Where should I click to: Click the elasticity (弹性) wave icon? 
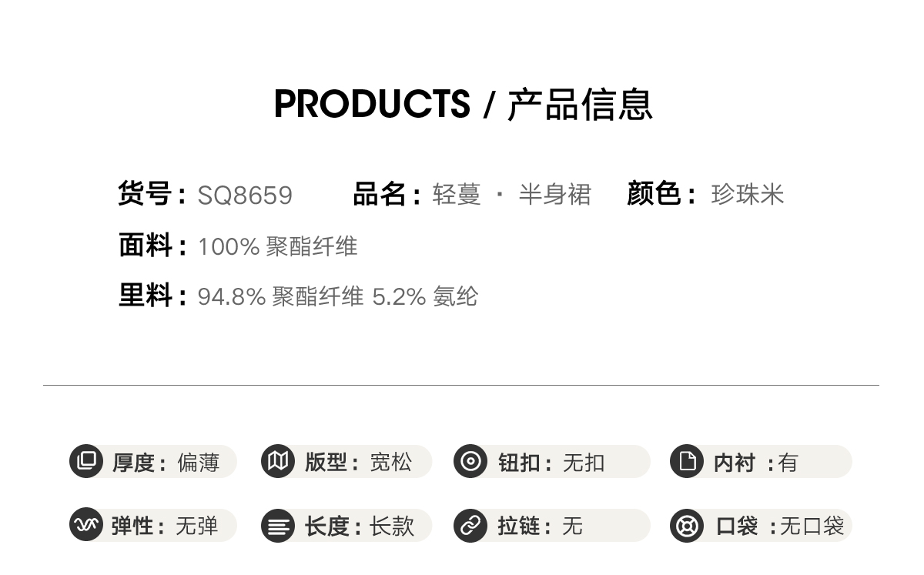[86, 525]
